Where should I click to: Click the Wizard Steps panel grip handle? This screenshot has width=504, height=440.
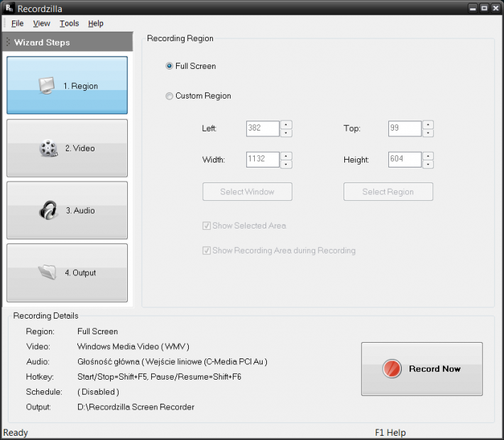coord(8,42)
